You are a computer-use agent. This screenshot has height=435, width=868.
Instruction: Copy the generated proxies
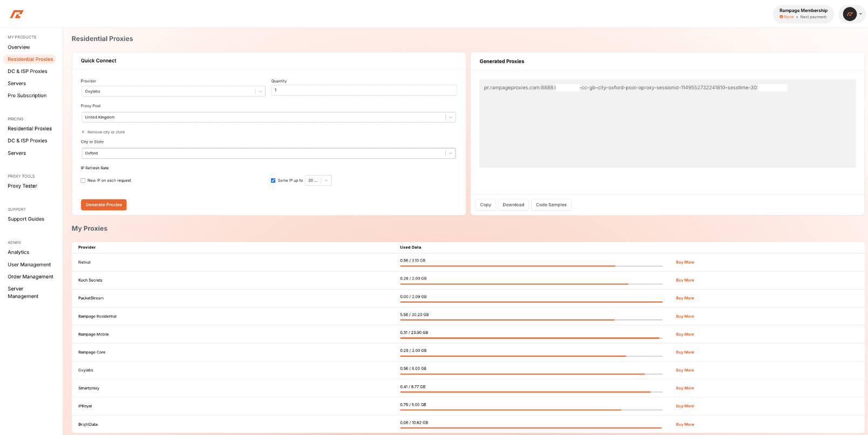(x=485, y=205)
